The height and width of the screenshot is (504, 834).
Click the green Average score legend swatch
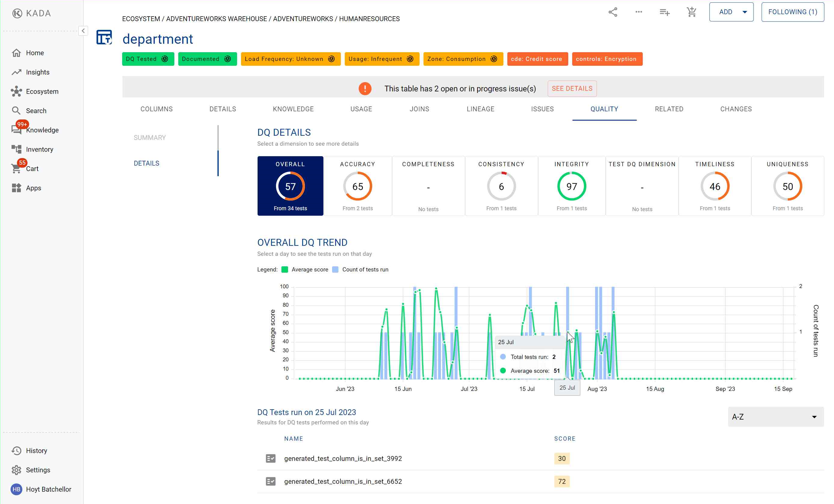point(285,269)
